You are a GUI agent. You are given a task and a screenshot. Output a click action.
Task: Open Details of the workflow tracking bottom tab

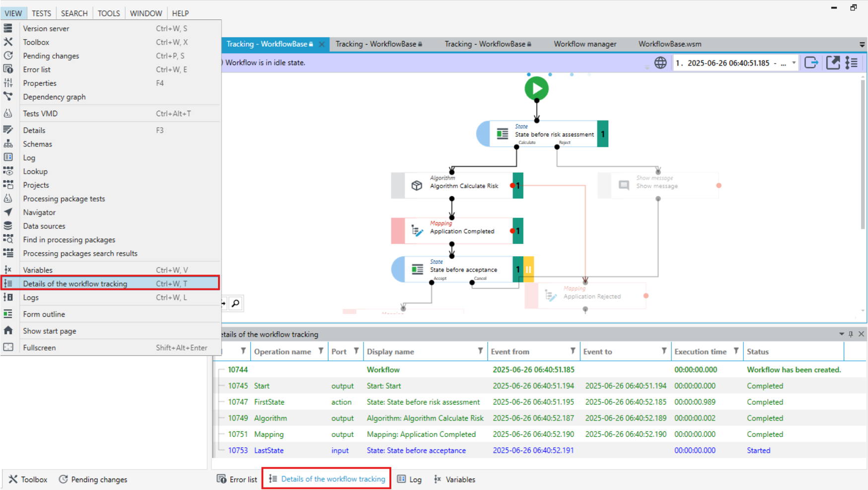[327, 479]
